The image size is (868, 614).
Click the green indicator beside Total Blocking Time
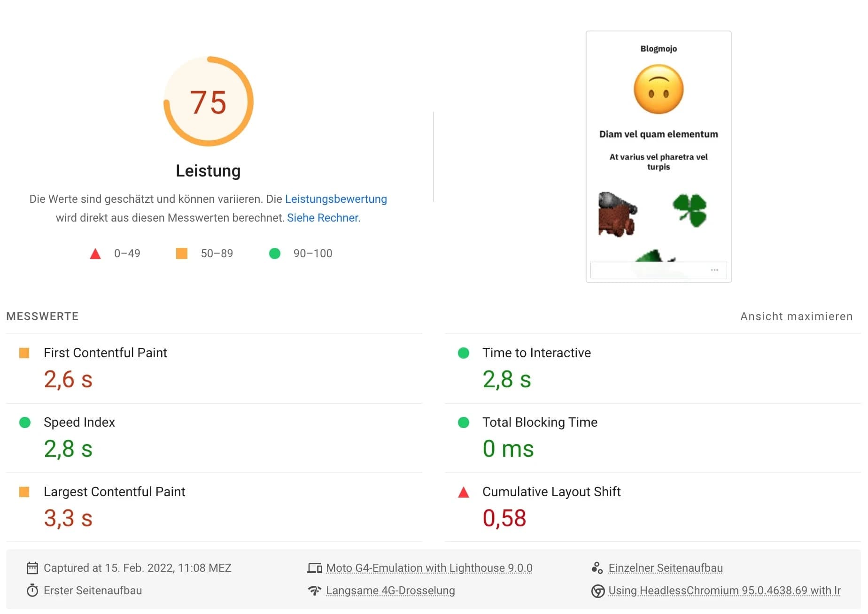tap(464, 422)
